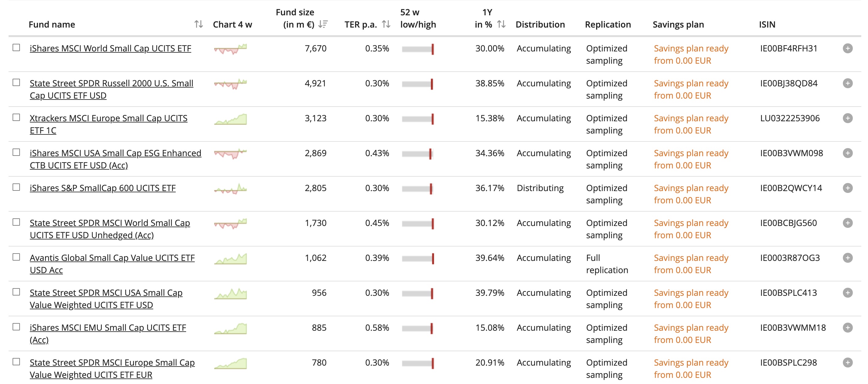The width and height of the screenshot is (868, 384).
Task: Open Xtrackers MSCI Europe Small Cap UCITS link
Action: pyautogui.click(x=108, y=124)
